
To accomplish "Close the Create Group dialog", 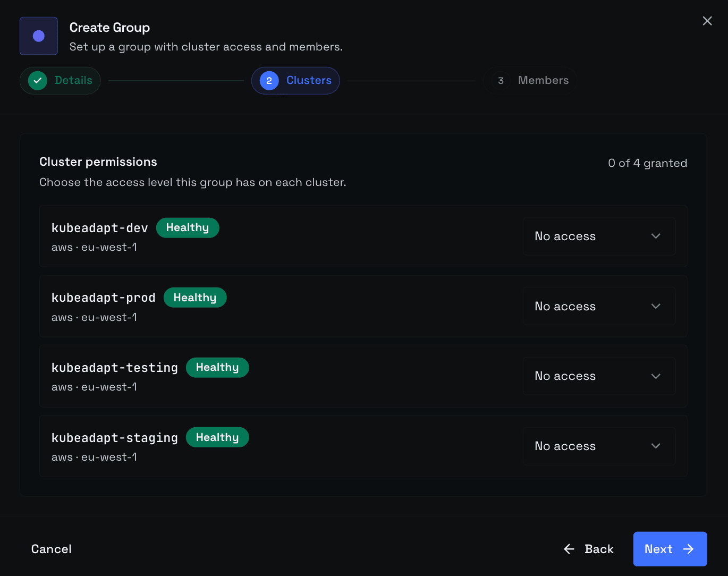I will (707, 21).
